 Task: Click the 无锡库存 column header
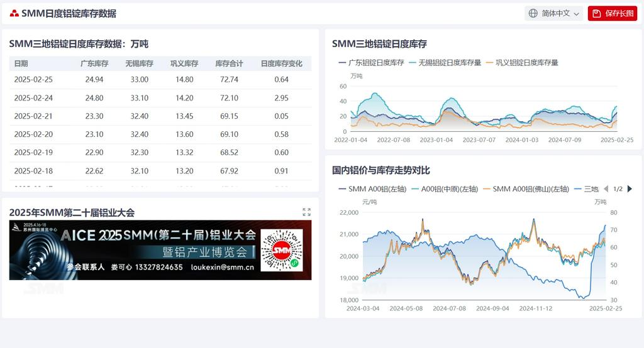tap(139, 63)
